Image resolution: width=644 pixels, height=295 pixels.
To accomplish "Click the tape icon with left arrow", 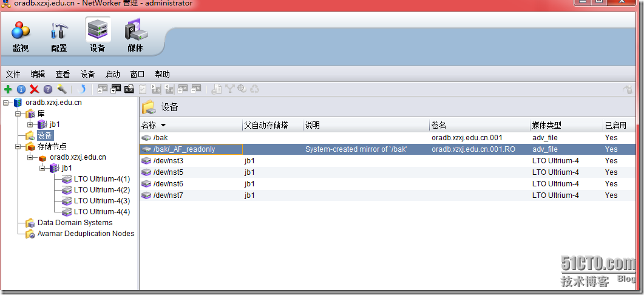I will pos(169,89).
